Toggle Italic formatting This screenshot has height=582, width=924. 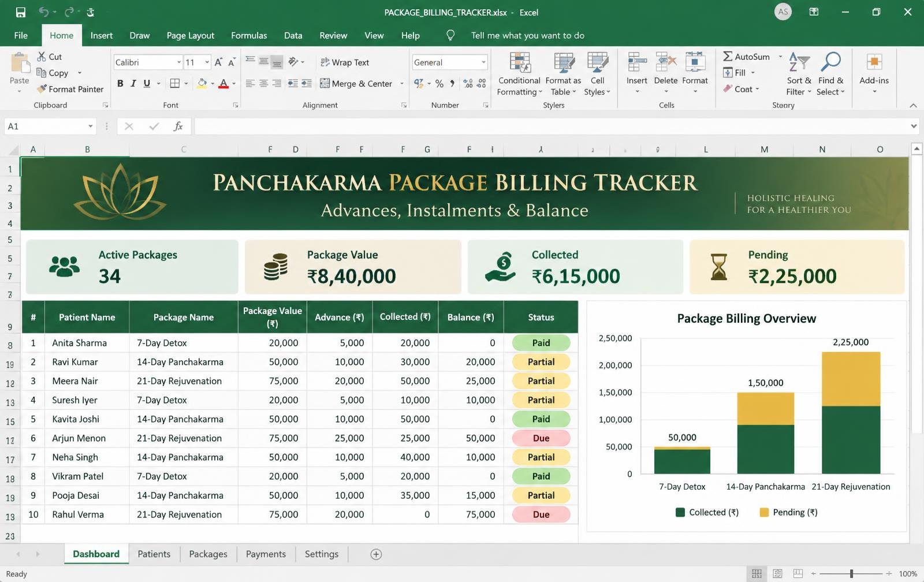(x=133, y=84)
